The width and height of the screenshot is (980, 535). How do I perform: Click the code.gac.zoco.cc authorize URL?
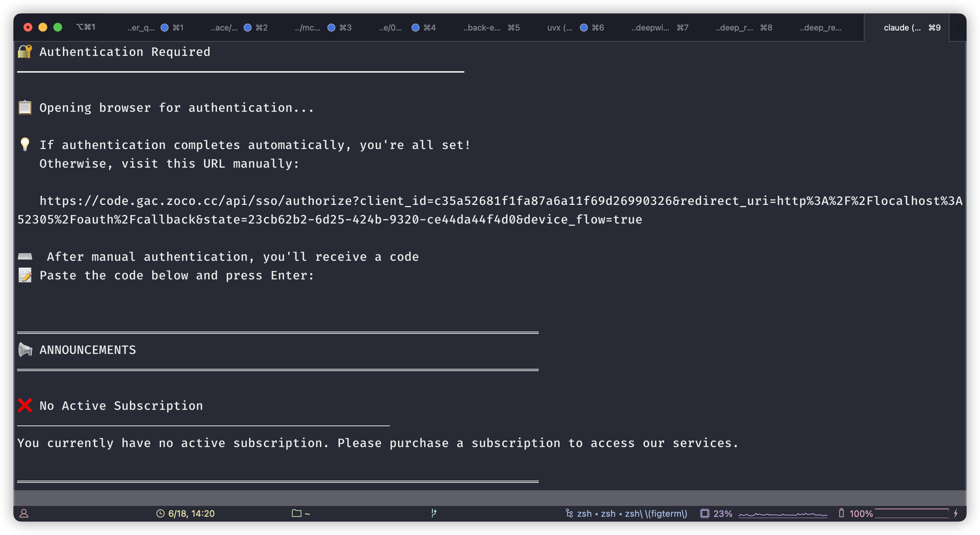[381, 201]
